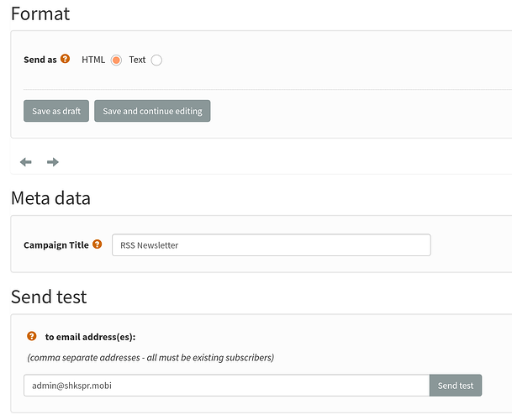
Task: Click the Send as label text
Action: (x=40, y=60)
